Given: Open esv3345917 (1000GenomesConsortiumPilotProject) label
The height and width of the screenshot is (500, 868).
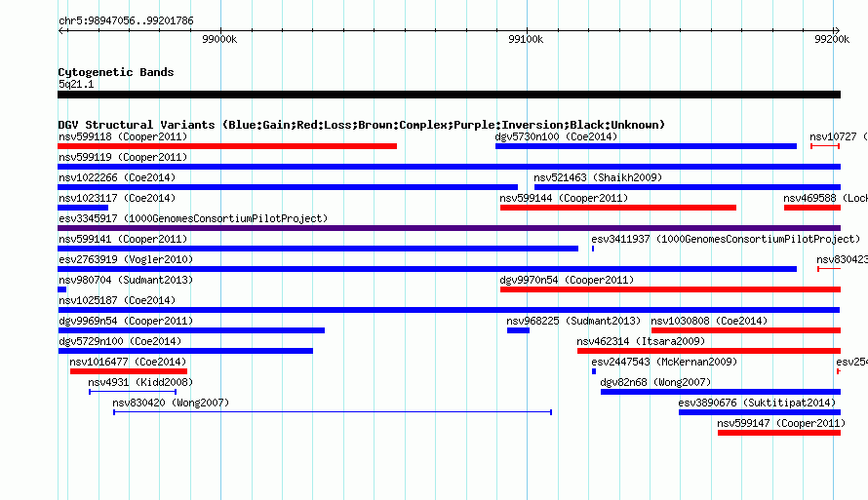Looking at the screenshot, I should (x=193, y=218).
